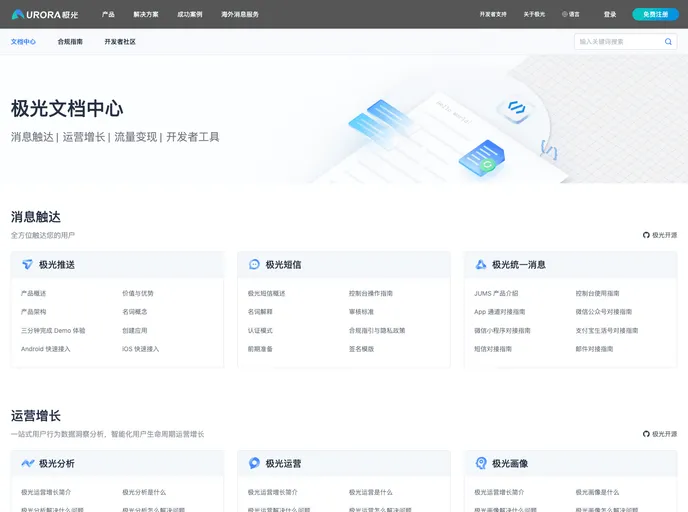
Task: Open 微信公众号对接指南 link
Action: click(604, 312)
